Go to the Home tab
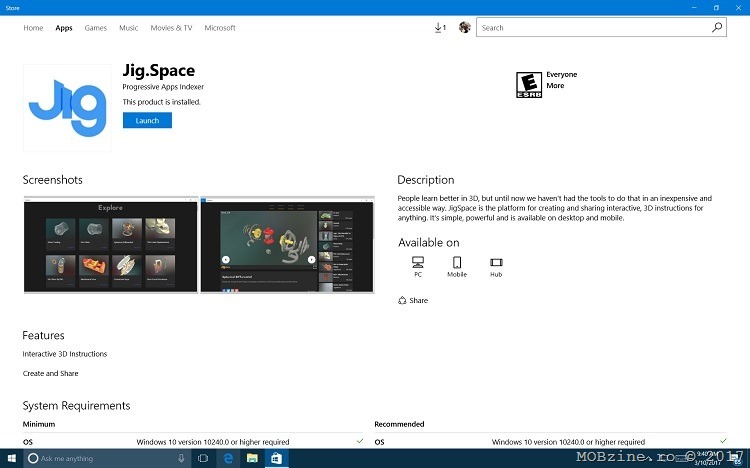The image size is (750, 468). 33,28
